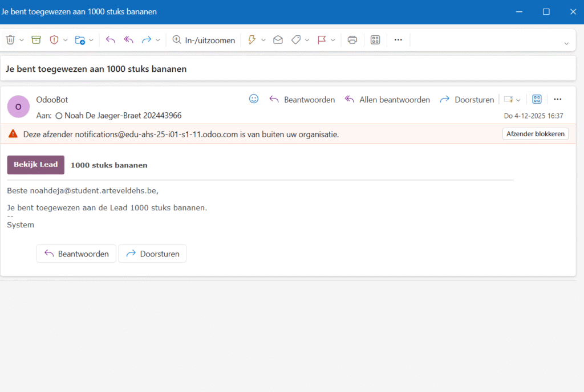Image resolution: width=584 pixels, height=392 pixels.
Task: Archive this email via the archive icon
Action: click(x=36, y=40)
